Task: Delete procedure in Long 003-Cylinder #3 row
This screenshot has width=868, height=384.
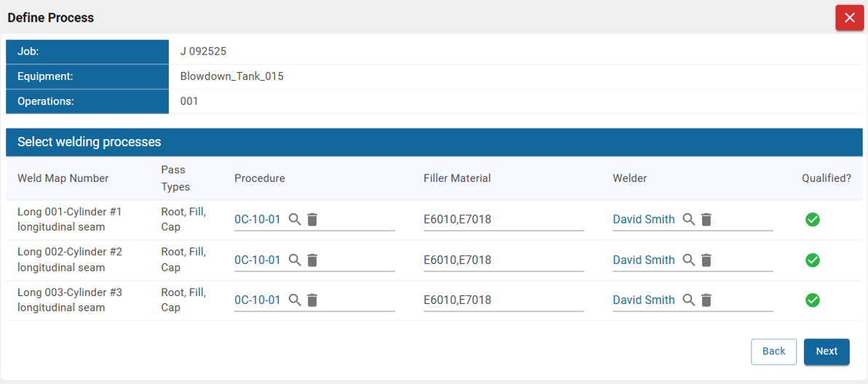Action: pos(312,300)
